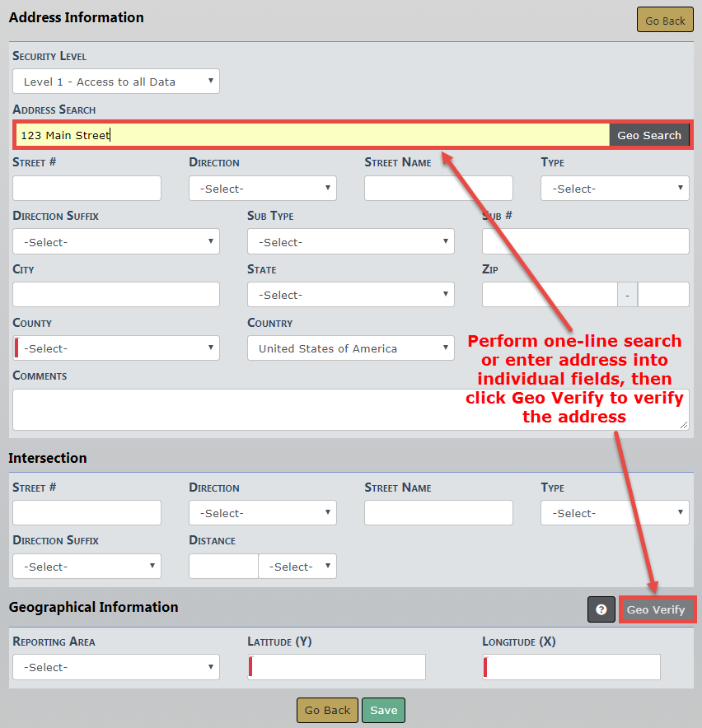The image size is (702, 728).
Task: Expand the Sub Type dropdown
Action: tap(351, 242)
